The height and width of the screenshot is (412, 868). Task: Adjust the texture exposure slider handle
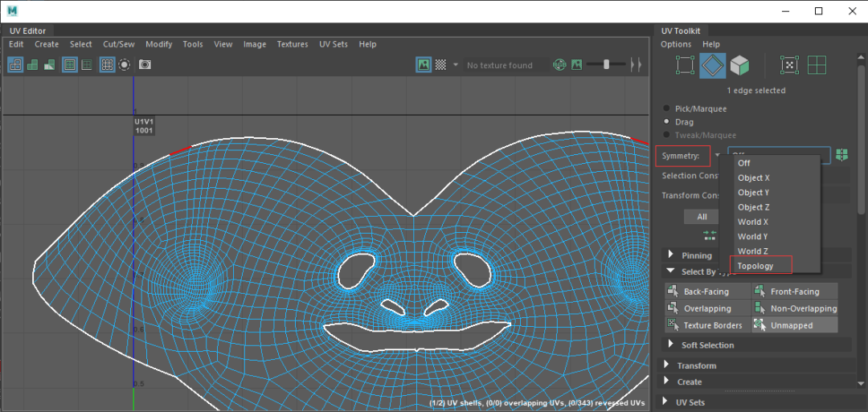[x=607, y=65]
